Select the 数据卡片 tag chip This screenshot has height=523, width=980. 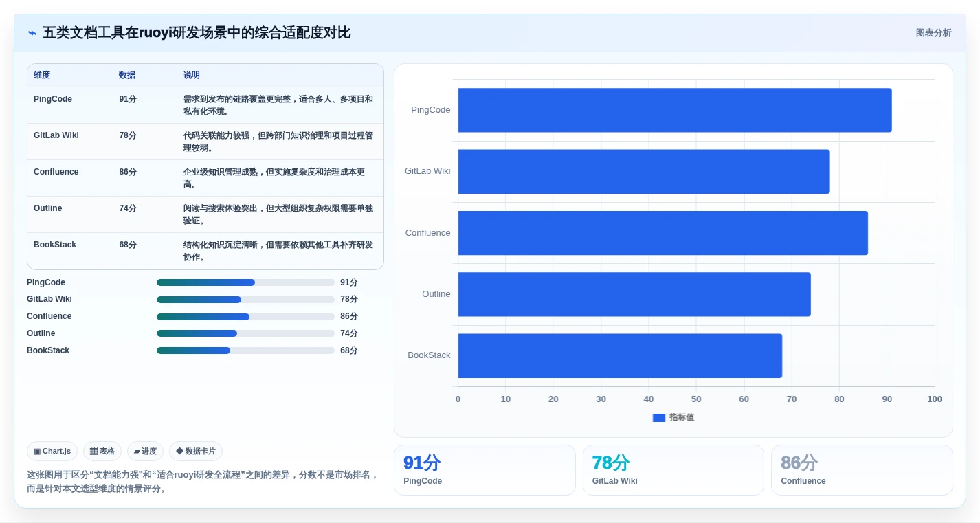pyautogui.click(x=196, y=452)
